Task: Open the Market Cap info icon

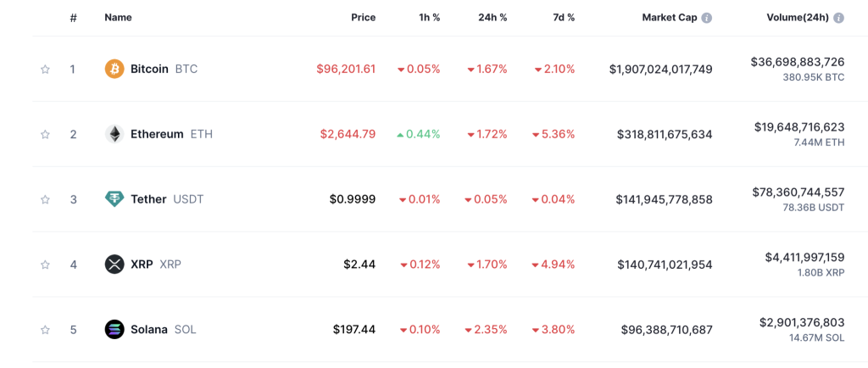Action: pyautogui.click(x=707, y=18)
